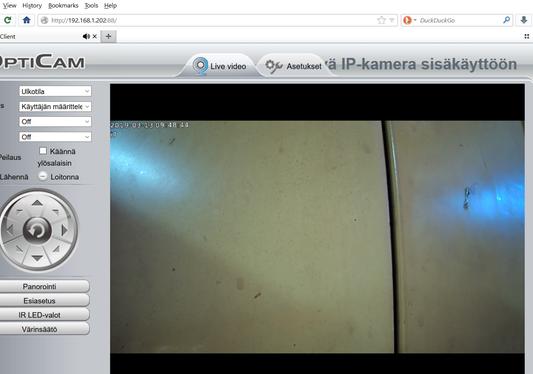533x374 pixels.
Task: Go to the browser home page icon
Action: coord(27,20)
